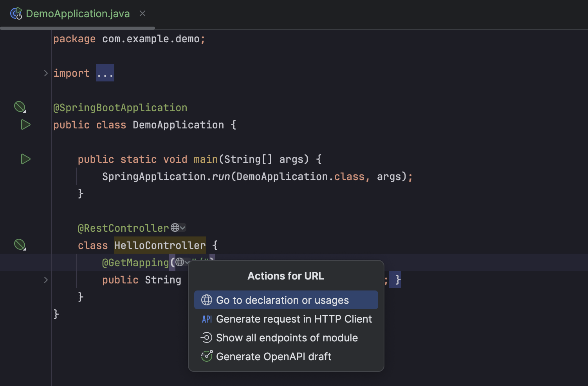
Task: Close the DemoApplication.java tab
Action: (142, 14)
